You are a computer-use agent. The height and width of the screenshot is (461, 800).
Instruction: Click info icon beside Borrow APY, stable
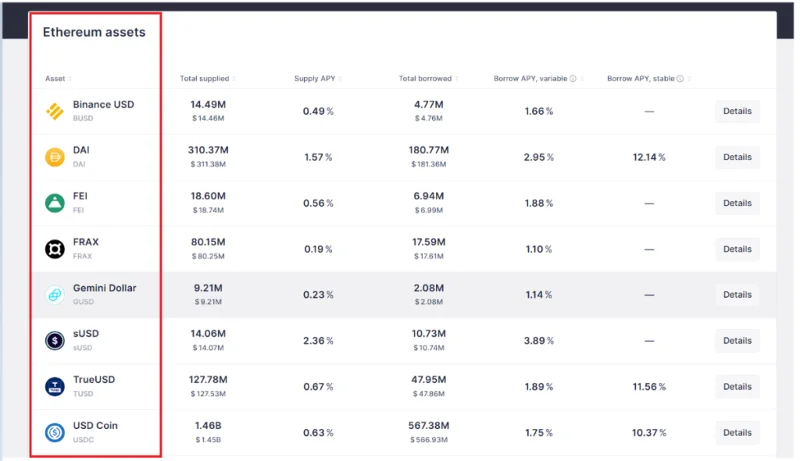680,79
